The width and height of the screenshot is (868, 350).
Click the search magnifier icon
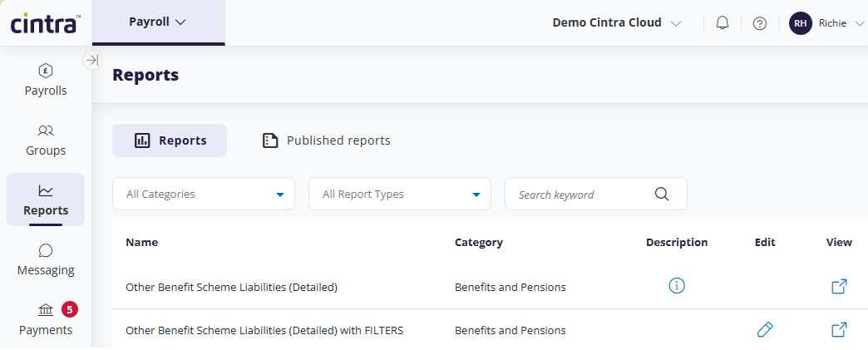[x=662, y=194]
